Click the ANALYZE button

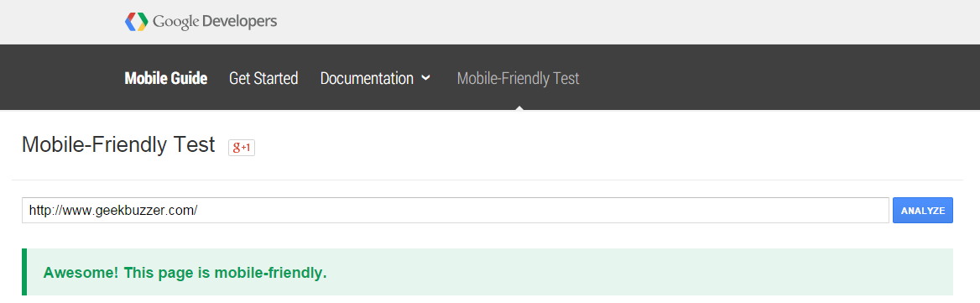coord(922,211)
